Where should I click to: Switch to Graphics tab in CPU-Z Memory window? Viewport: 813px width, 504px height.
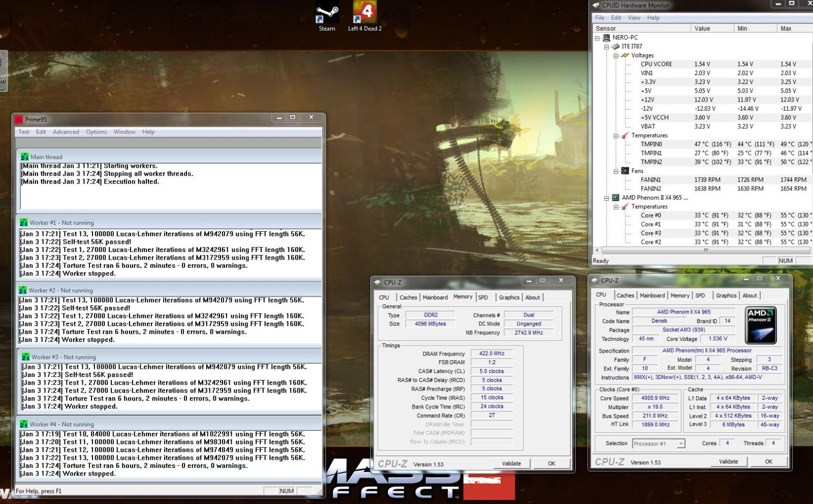pyautogui.click(x=509, y=298)
